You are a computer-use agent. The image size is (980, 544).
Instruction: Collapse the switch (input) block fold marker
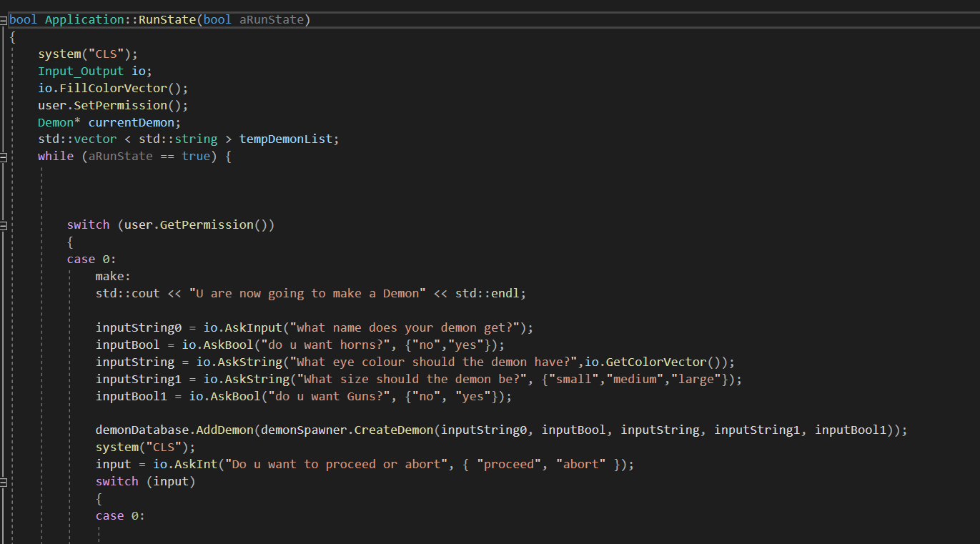click(4, 482)
